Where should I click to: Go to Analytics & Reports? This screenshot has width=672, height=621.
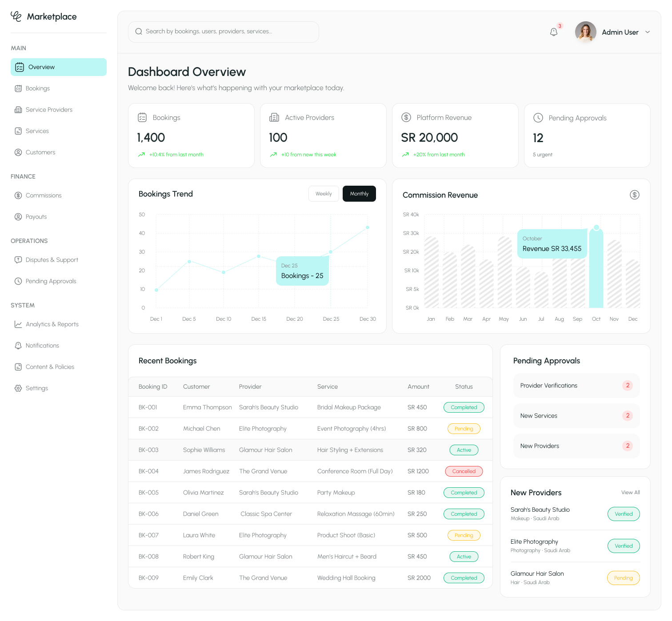point(59,324)
